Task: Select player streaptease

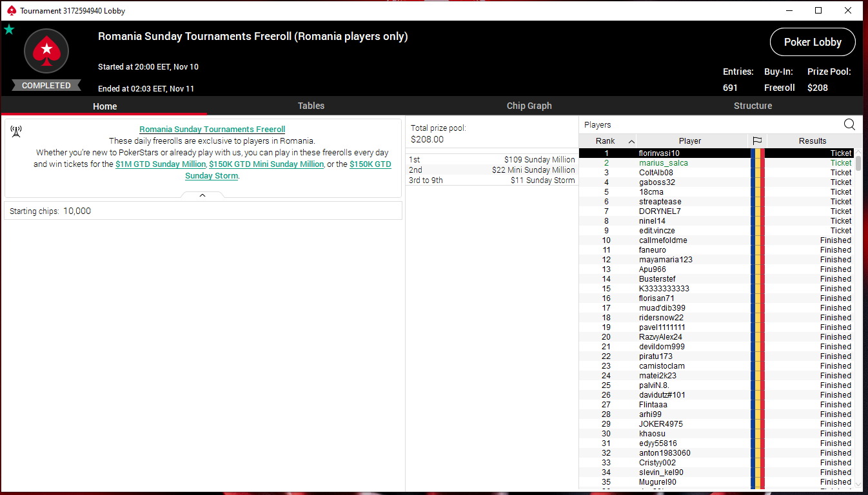Action: point(716,202)
